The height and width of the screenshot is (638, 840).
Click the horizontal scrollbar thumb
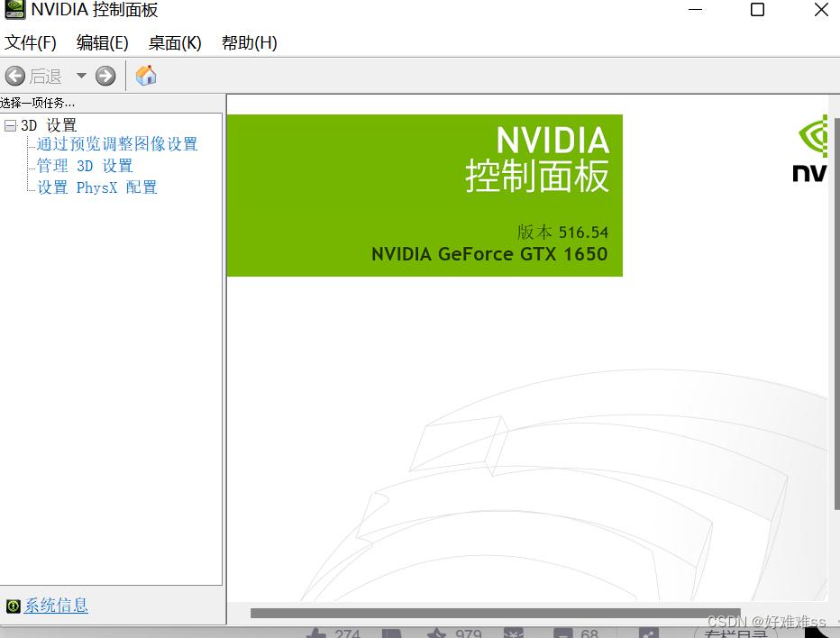click(x=496, y=613)
